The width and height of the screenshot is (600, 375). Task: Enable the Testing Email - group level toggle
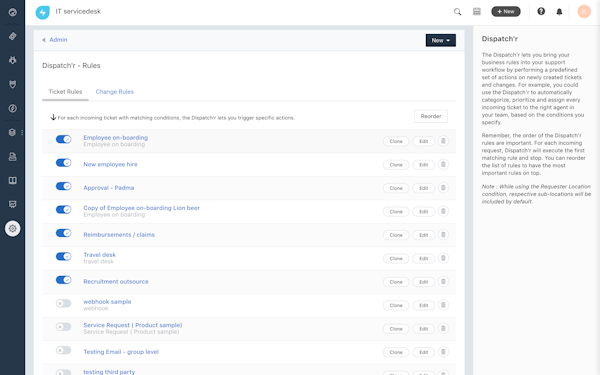(64, 350)
